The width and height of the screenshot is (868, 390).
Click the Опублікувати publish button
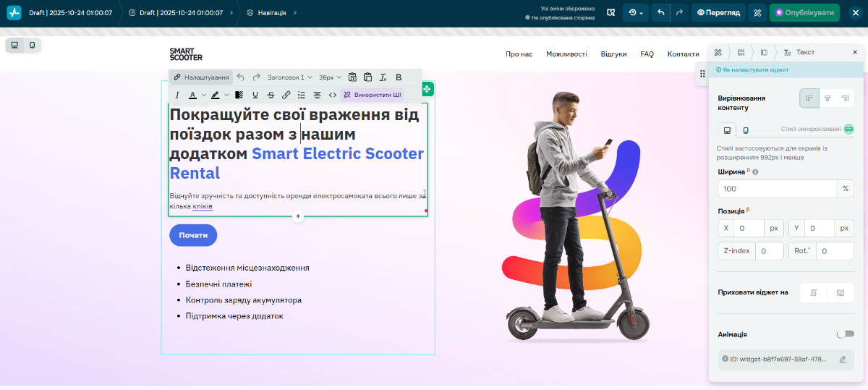pos(804,12)
